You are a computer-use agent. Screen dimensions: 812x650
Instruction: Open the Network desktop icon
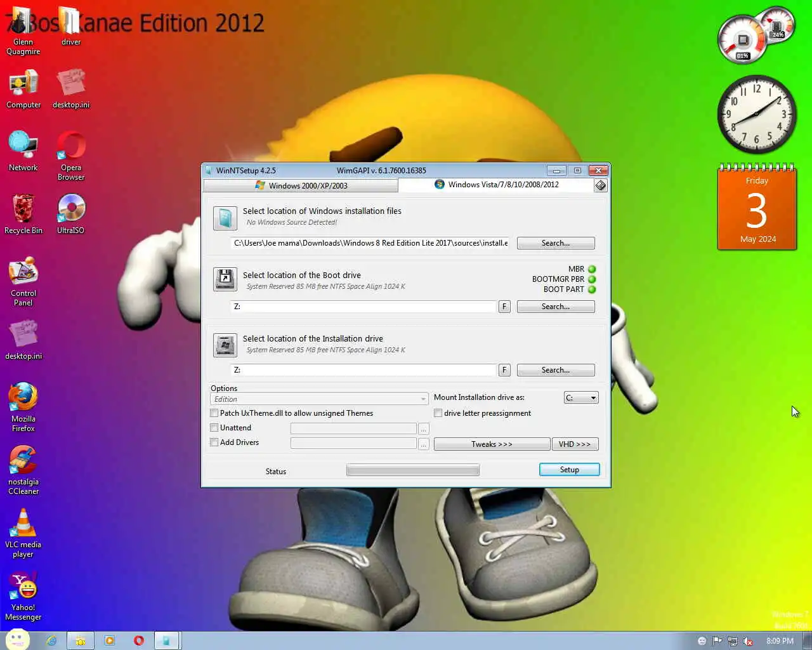coord(23,152)
